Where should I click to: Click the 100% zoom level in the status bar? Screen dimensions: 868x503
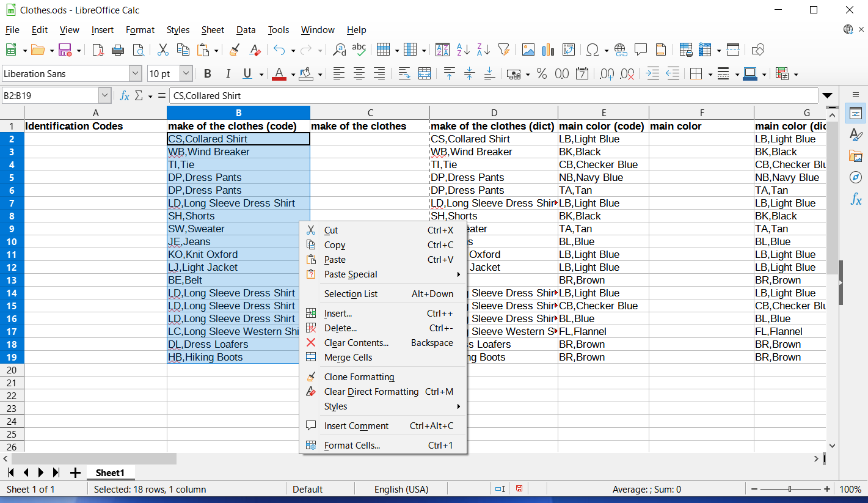tap(850, 490)
